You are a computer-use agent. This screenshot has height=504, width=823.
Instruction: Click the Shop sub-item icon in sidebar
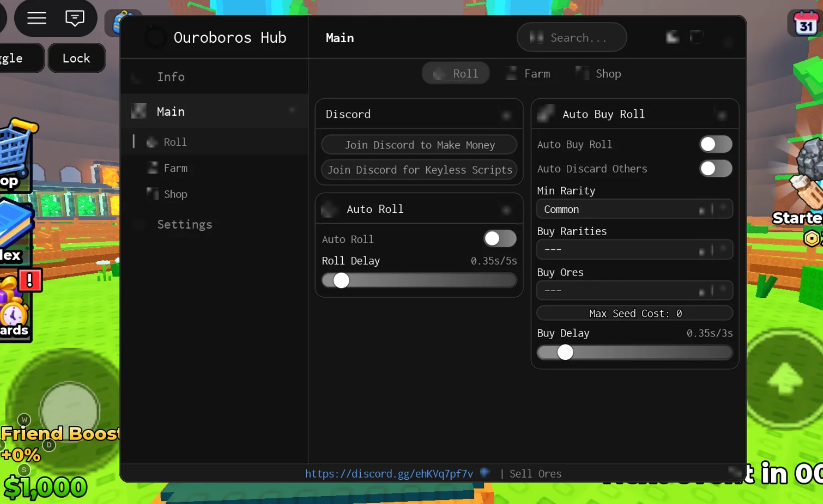(x=153, y=193)
